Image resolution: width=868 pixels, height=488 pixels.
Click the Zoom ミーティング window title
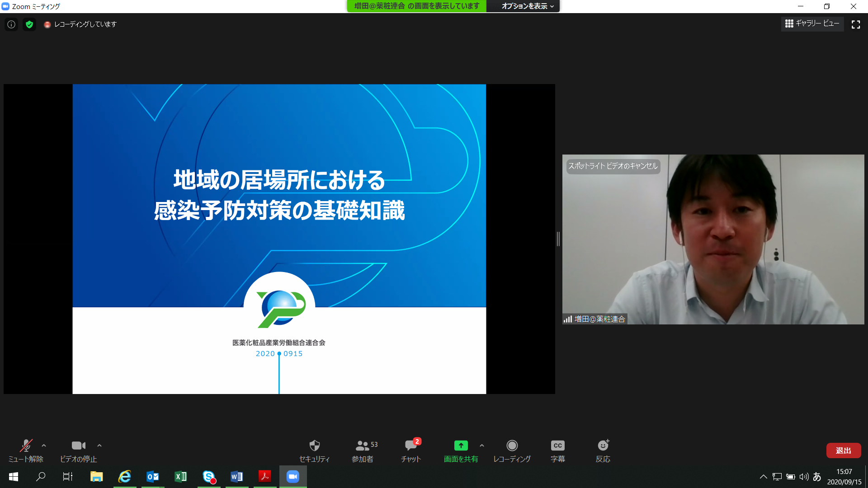tap(36, 6)
